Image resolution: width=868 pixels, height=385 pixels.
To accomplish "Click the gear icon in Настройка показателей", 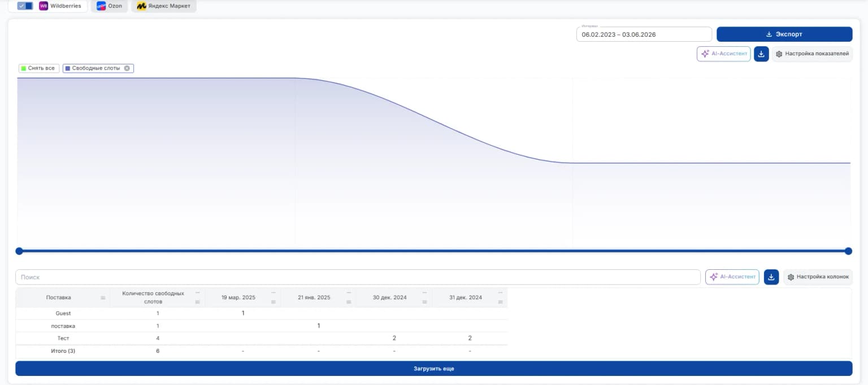I will tap(779, 54).
